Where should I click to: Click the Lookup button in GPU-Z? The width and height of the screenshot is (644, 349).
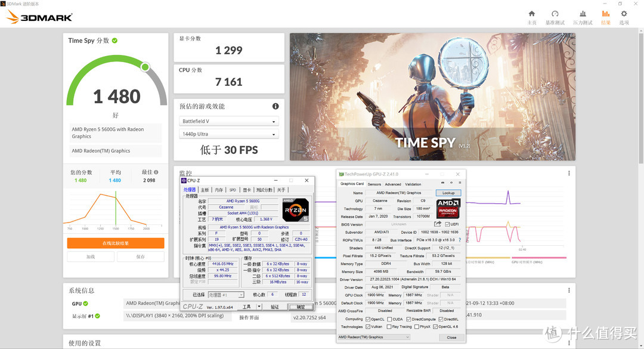(448, 193)
